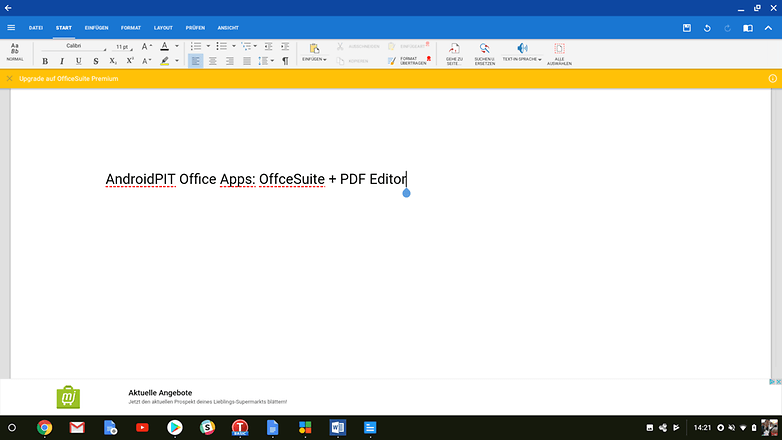The height and width of the screenshot is (440, 782).
Task: Open the hamburger menu
Action: 11,28
